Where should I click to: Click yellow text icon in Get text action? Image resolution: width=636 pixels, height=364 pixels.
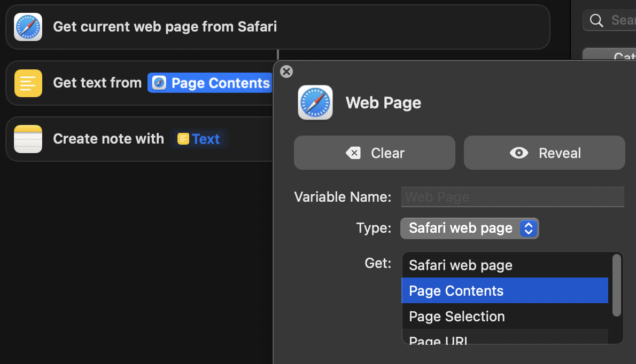(x=28, y=83)
